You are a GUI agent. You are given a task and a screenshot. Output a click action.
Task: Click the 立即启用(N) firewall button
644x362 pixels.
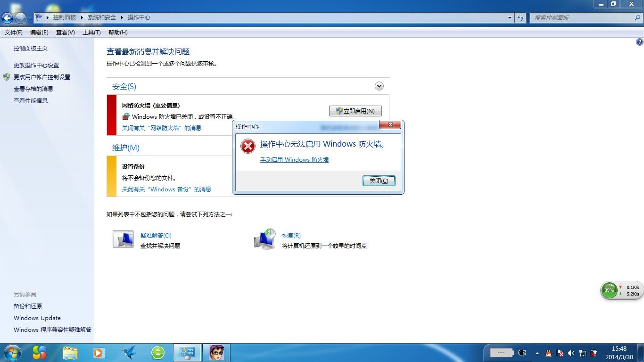point(355,111)
